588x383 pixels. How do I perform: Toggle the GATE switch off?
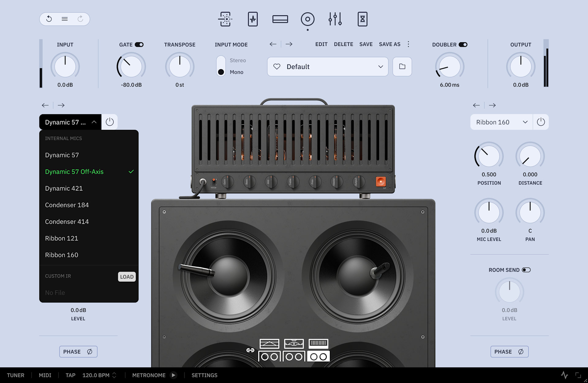pos(139,45)
